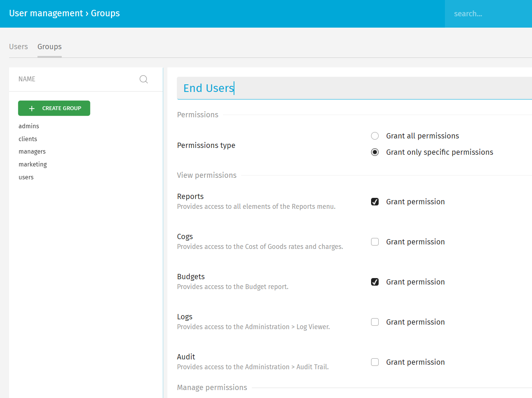Viewport: 532px width, 398px height.
Task: Select the managers group
Action: tap(32, 151)
